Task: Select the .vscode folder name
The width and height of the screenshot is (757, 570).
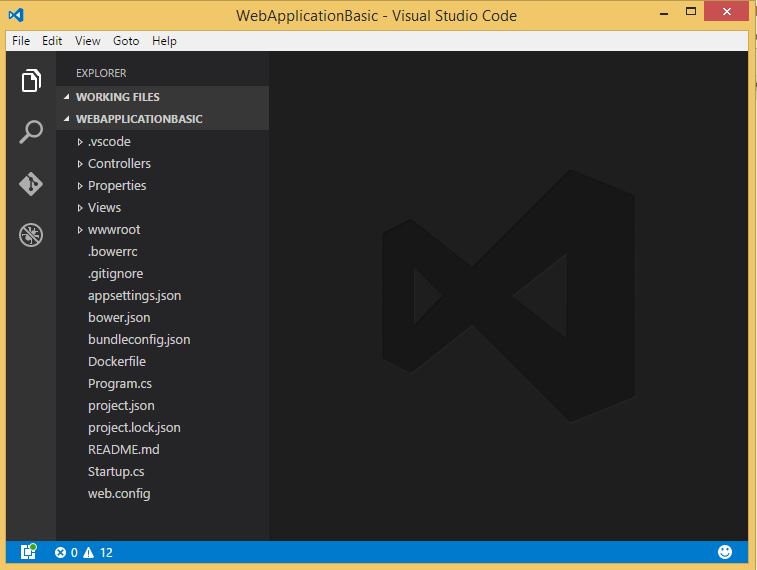Action: 109,141
